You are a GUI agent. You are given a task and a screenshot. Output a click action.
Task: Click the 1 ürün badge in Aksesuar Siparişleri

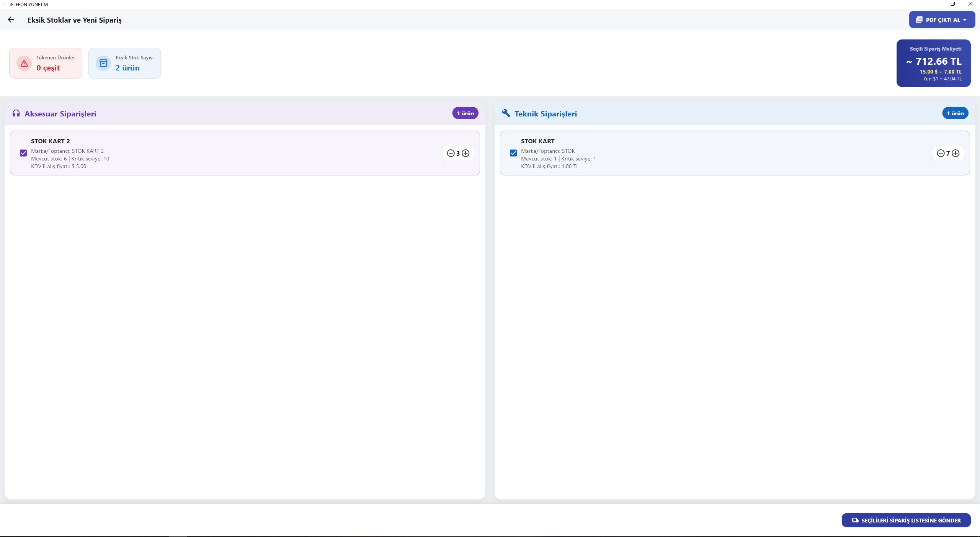click(465, 113)
